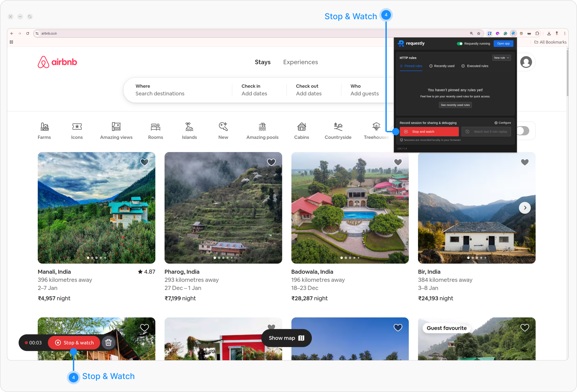Select the Cabins category icon

pos(301,127)
